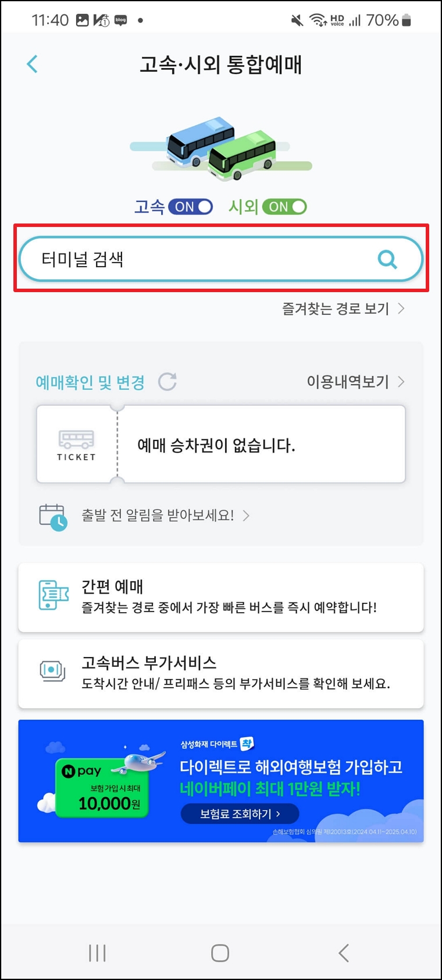Tap the calendar-clock icon for departure alerts
Screen dimensions: 442x980
53,516
